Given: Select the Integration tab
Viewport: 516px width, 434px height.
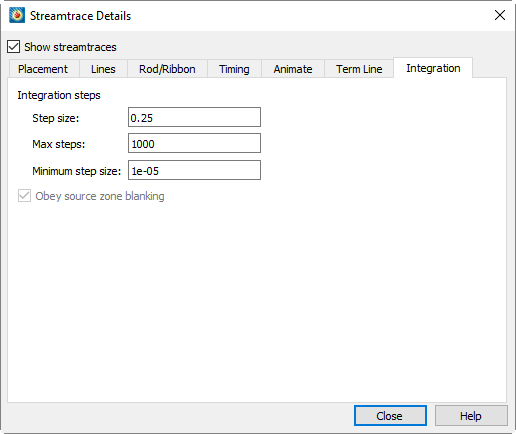Looking at the screenshot, I should click(x=433, y=68).
